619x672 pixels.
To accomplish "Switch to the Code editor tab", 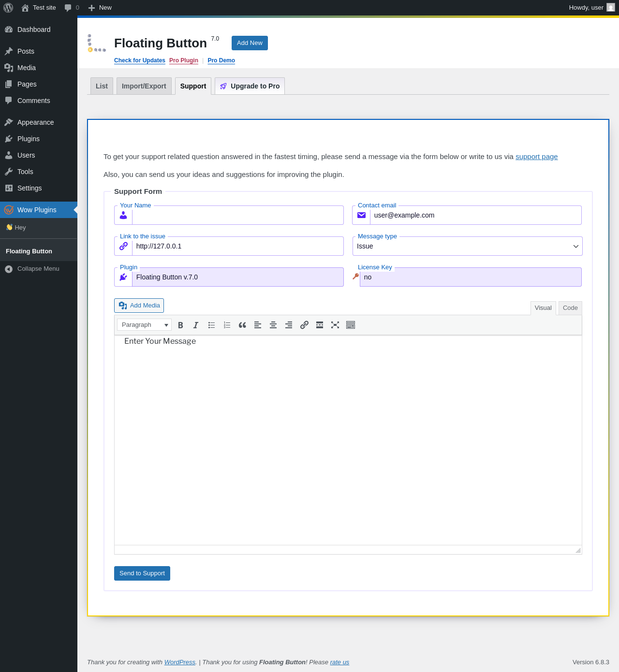I will click(x=570, y=308).
